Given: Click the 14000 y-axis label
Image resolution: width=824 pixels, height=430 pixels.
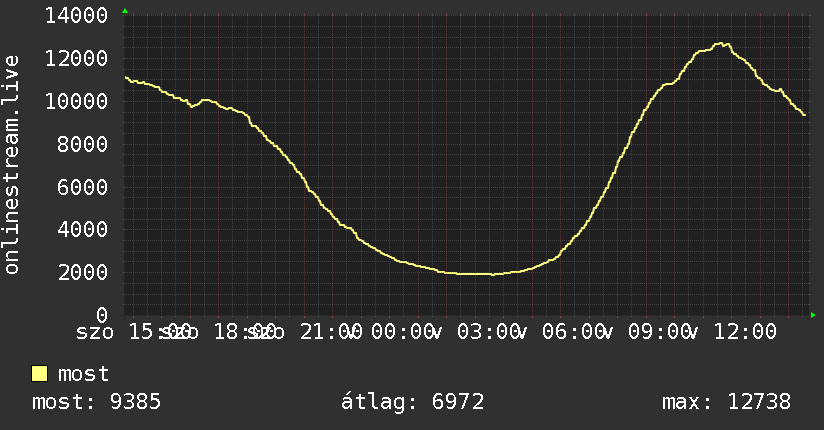Looking at the screenshot, I should click(x=77, y=15).
